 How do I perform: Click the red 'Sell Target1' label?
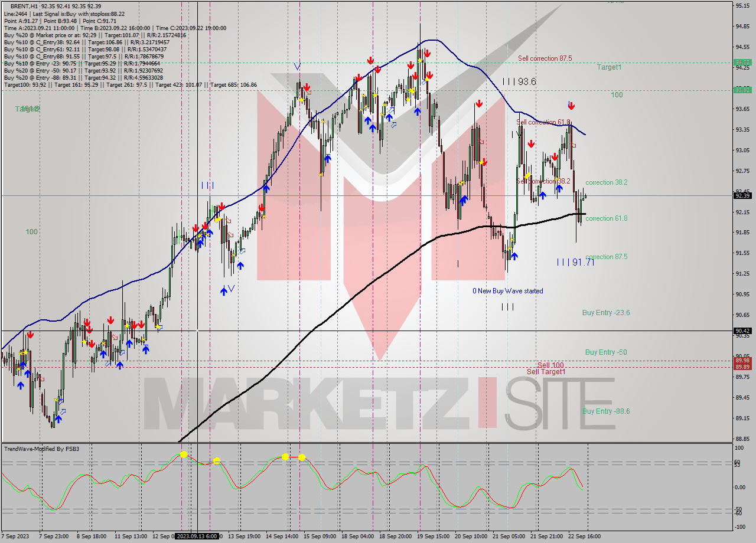546,372
